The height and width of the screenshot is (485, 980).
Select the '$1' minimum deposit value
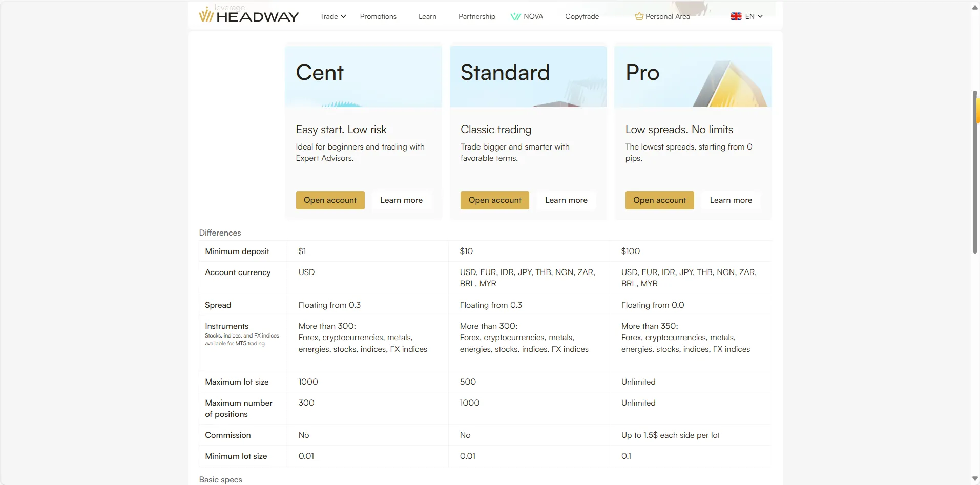tap(302, 251)
